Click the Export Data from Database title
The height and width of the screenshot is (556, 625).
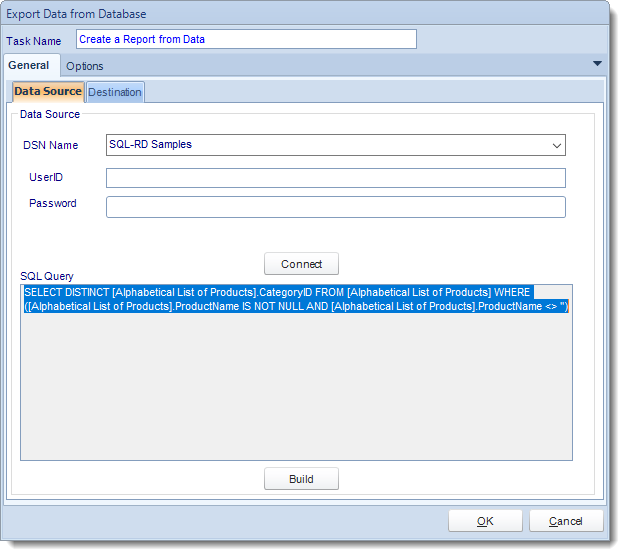tap(76, 14)
